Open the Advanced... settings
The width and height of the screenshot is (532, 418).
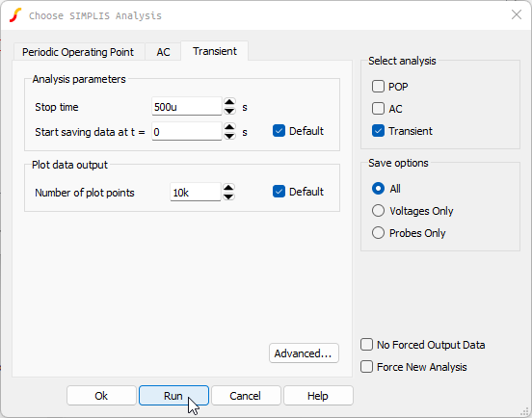click(304, 353)
